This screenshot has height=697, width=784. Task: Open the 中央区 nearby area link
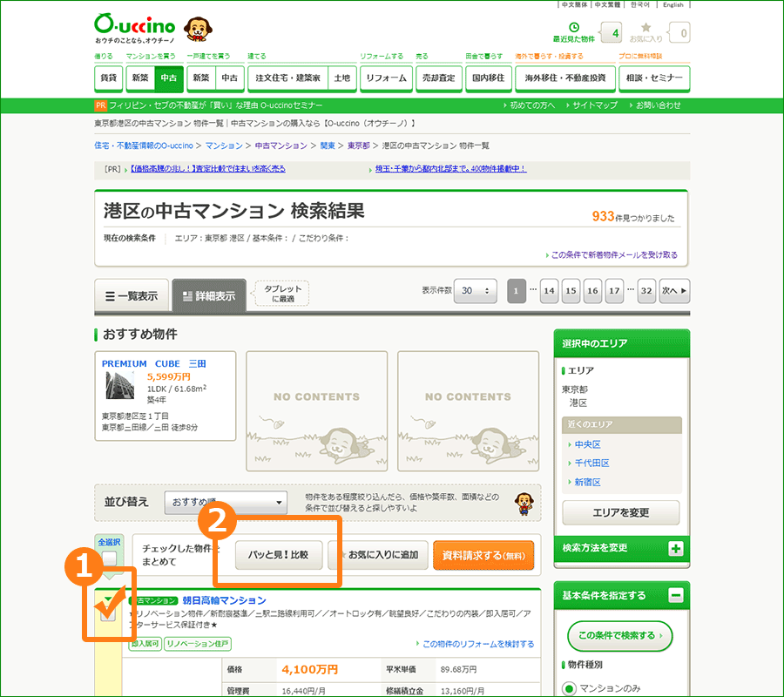[x=587, y=444]
